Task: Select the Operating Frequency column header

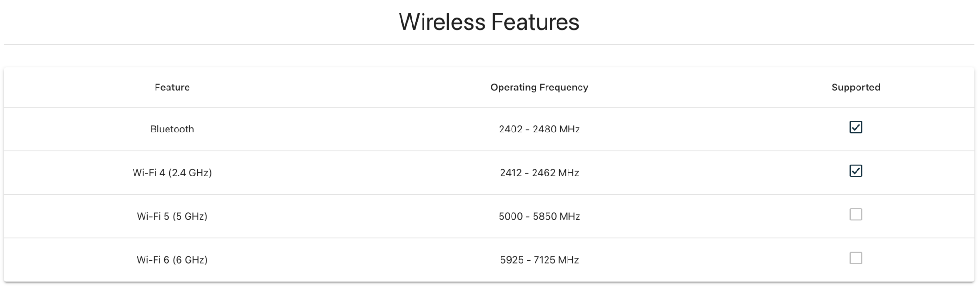Action: click(539, 88)
